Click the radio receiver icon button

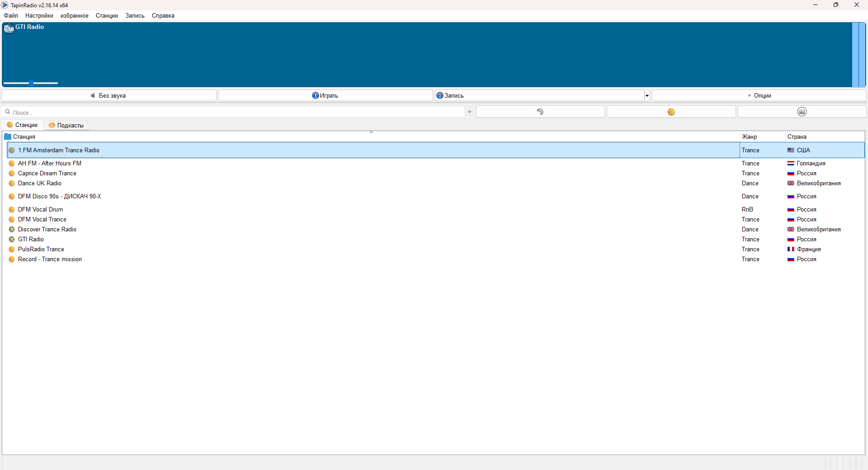pos(802,112)
